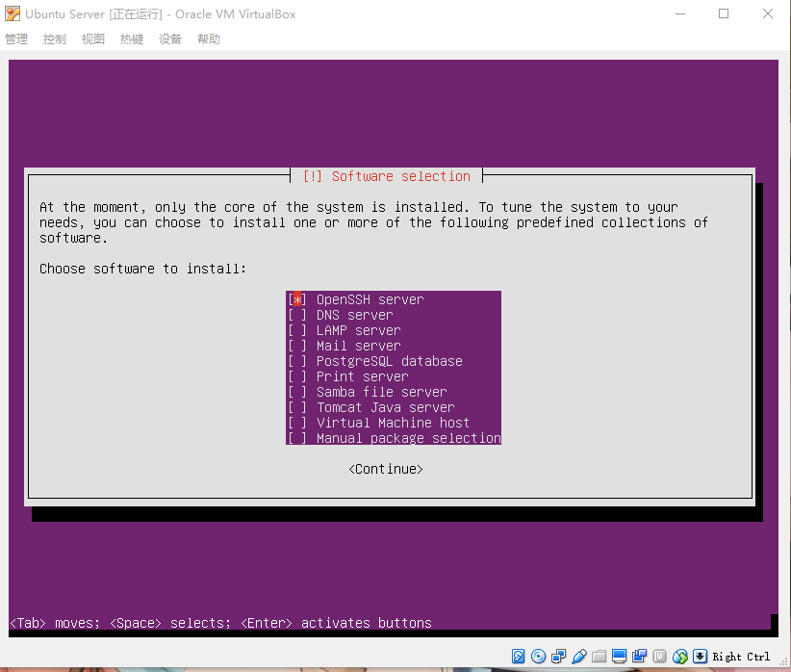Viewport: 791px width, 672px height.
Task: Click the Software selection dialog title
Action: (x=387, y=176)
